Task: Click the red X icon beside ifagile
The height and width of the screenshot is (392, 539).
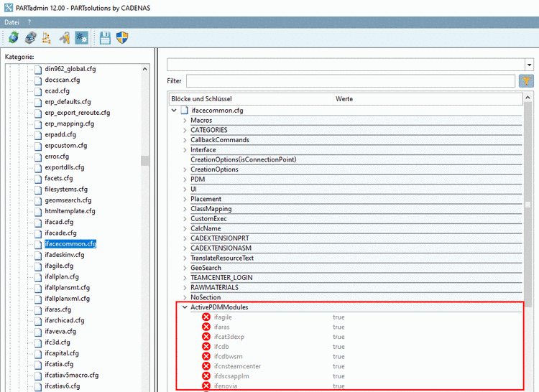Action: pyautogui.click(x=206, y=317)
